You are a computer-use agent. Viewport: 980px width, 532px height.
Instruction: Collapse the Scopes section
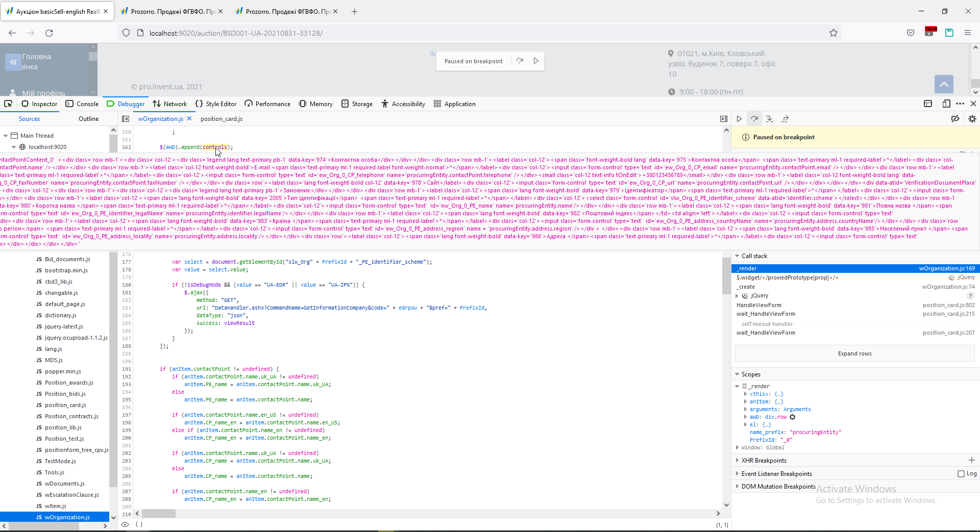tap(737, 374)
